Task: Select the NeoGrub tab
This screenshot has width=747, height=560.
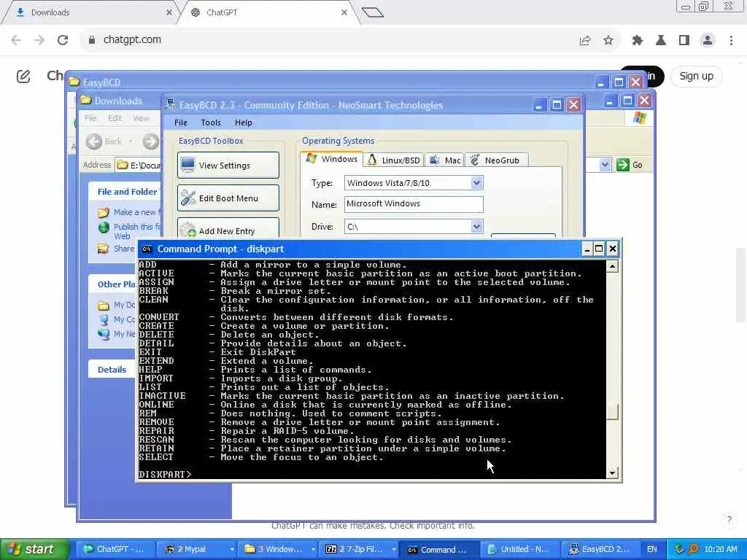Action: (495, 160)
